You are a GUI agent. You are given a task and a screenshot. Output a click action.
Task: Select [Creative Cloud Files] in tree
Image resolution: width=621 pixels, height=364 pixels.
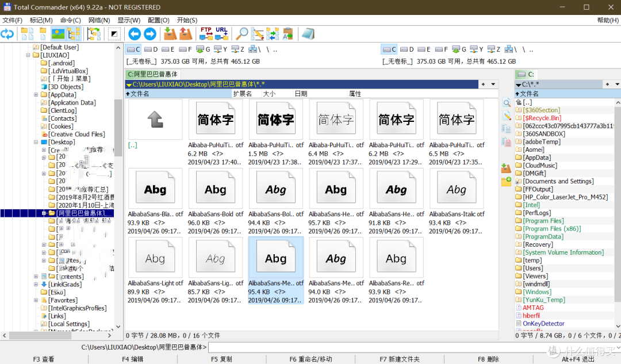[77, 135]
